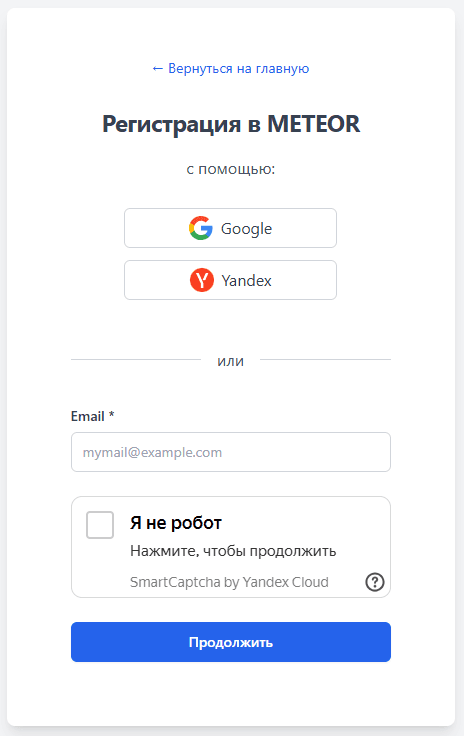
Task: Click the divider line left of или
Action: click(x=136, y=360)
